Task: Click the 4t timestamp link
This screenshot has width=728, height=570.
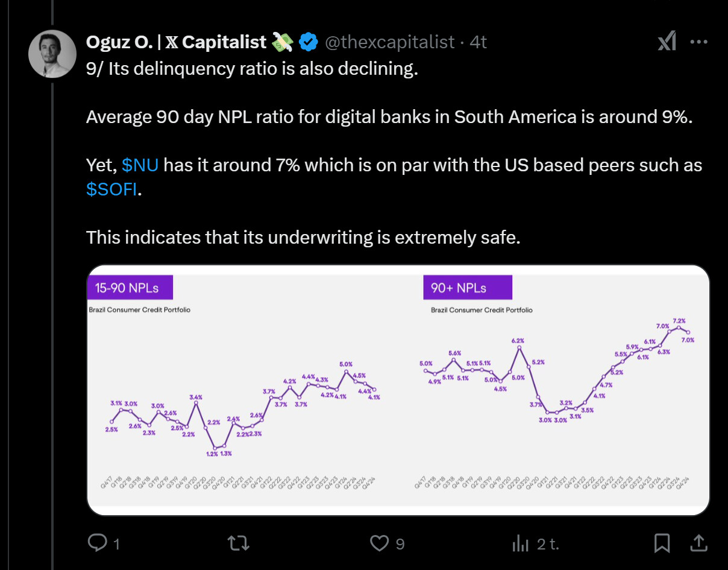Action: tap(478, 42)
